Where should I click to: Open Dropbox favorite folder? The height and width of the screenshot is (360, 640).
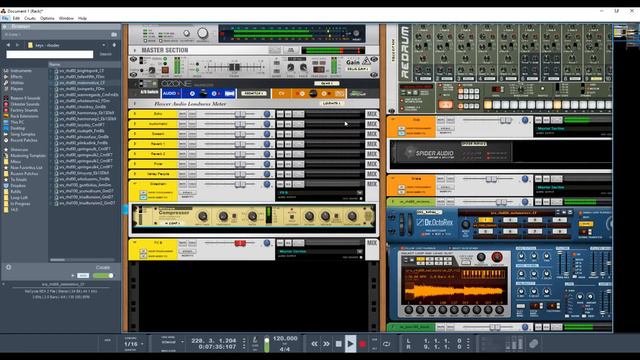(18, 186)
